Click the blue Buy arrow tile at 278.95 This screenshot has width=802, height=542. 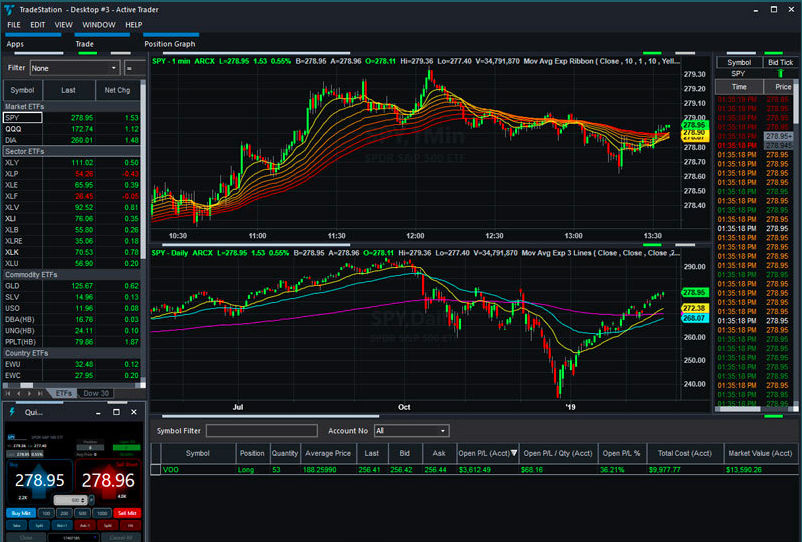point(39,480)
